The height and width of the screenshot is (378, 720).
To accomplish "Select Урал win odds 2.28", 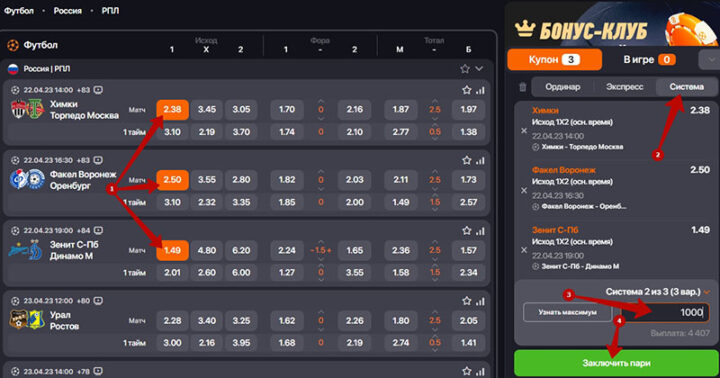I will [172, 321].
